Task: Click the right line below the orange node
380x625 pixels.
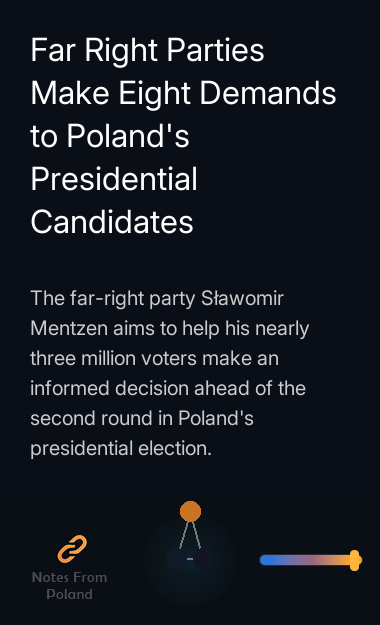Action: [197, 535]
